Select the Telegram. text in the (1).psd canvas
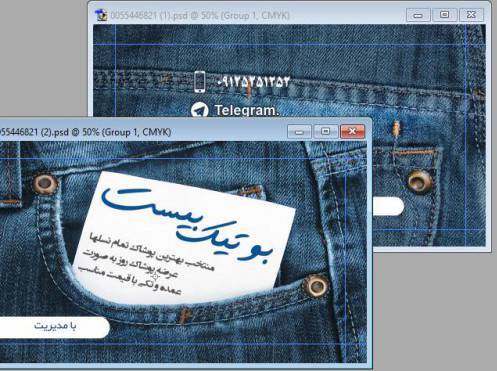Screen dimensions: 497x371 tap(247, 110)
